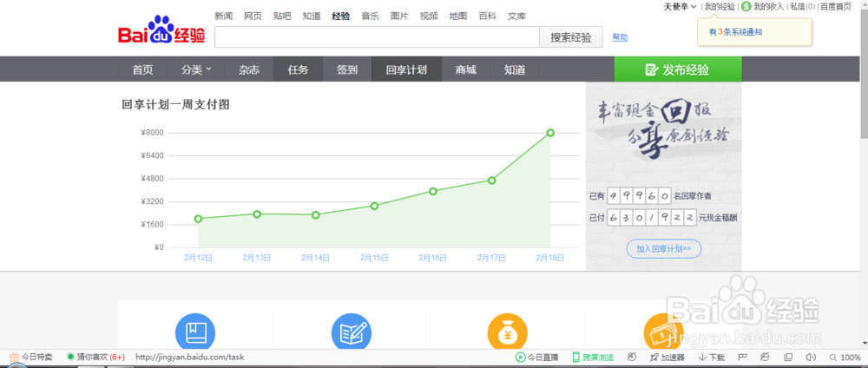Click the 2月15日 x-axis date label

374,257
